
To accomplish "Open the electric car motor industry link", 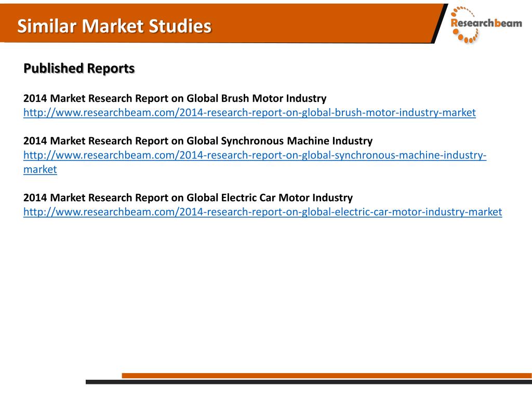I will pos(262,212).
